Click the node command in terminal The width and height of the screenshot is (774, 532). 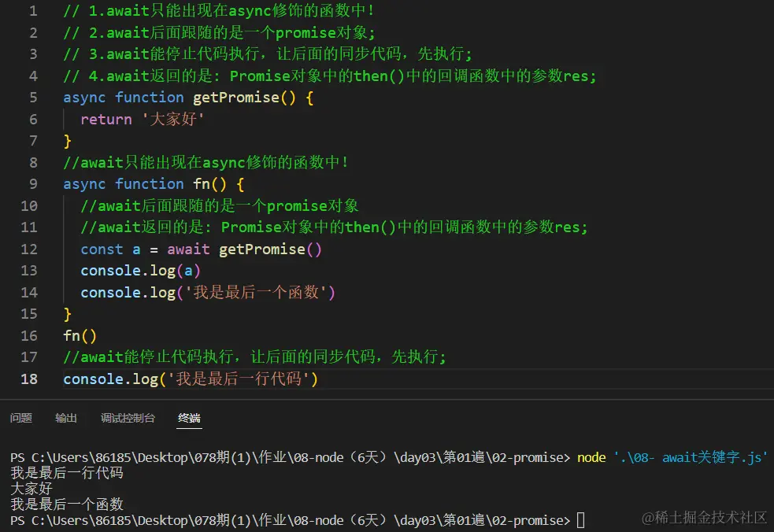pos(591,457)
